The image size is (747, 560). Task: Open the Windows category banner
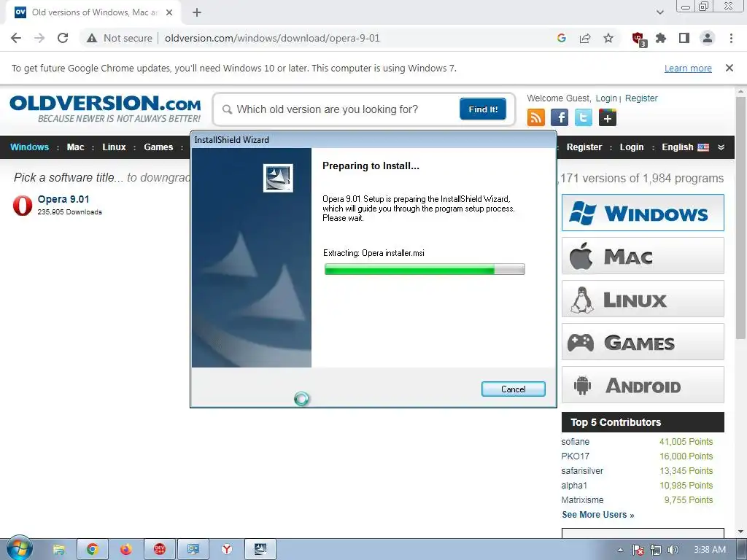coord(643,212)
